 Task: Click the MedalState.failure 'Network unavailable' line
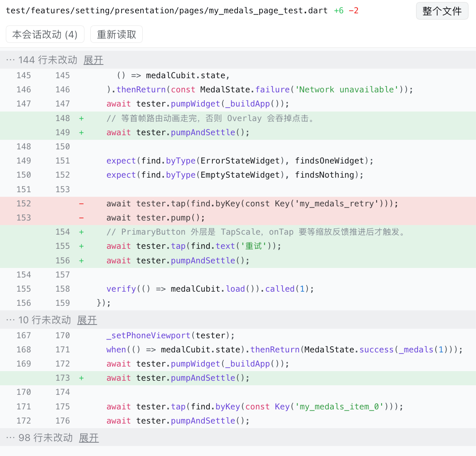[238, 89]
